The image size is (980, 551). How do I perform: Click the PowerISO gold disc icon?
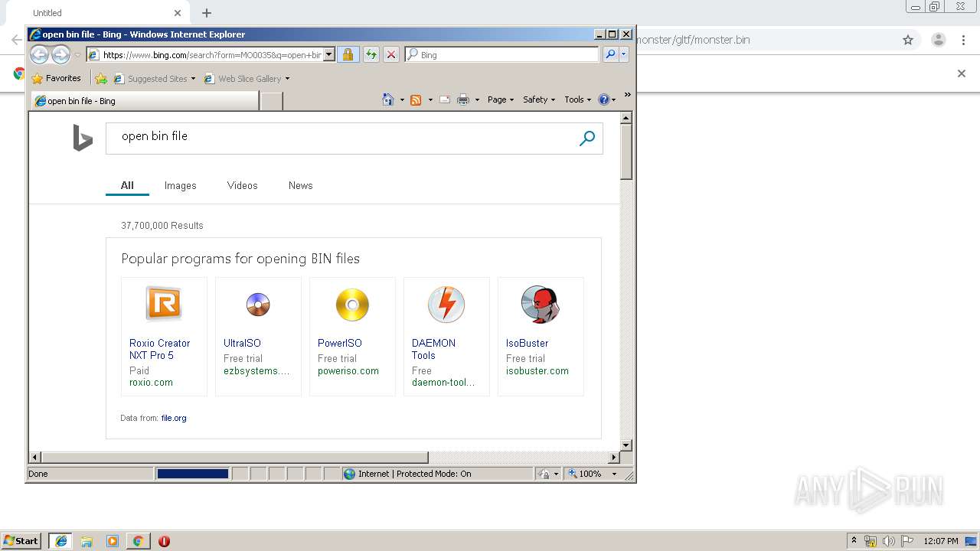pyautogui.click(x=352, y=305)
